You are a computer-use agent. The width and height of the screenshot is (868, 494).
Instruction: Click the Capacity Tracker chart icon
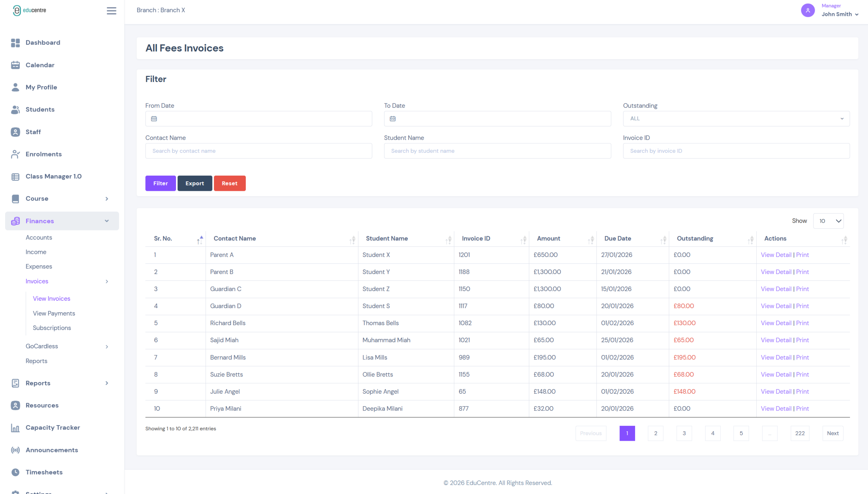(15, 428)
